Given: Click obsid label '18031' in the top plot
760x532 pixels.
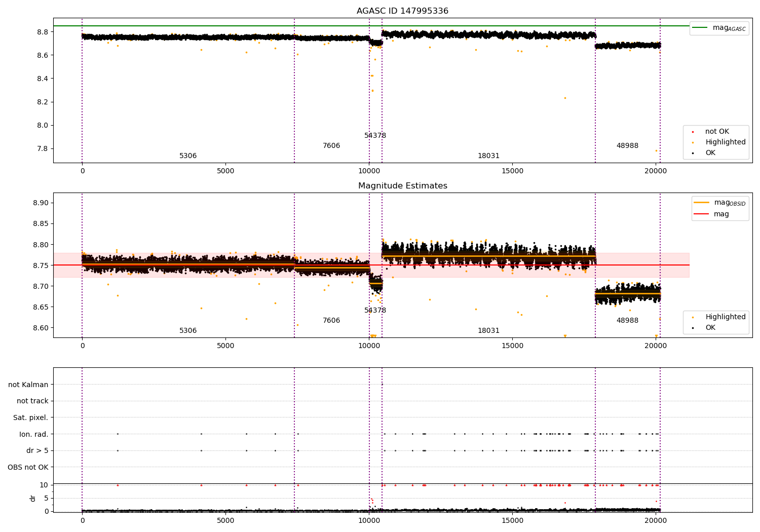Looking at the screenshot, I should (488, 156).
